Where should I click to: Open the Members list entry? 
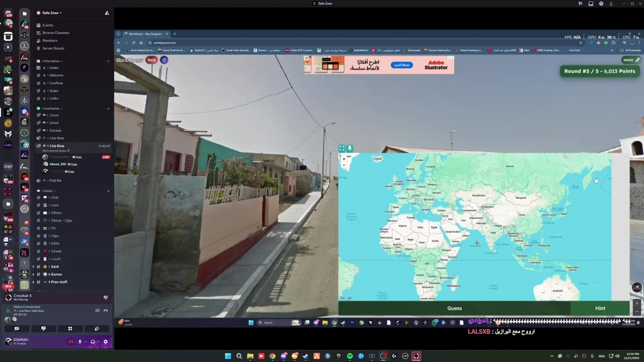coord(50,41)
